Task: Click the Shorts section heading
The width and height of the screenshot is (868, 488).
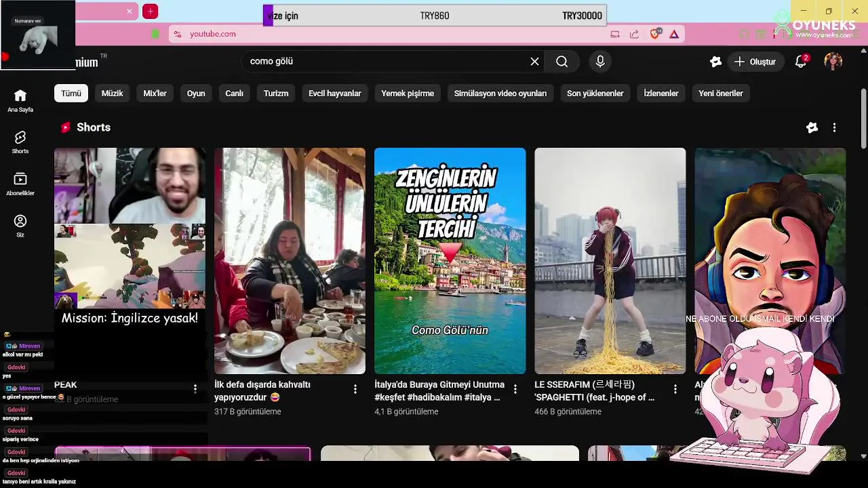Action: [x=94, y=127]
